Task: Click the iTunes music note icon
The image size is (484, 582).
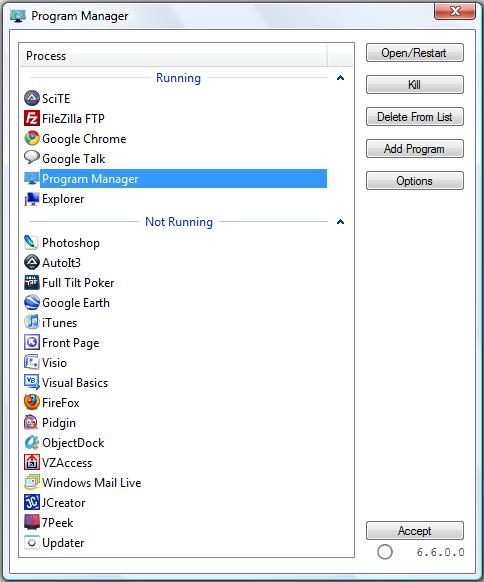Action: [32, 323]
